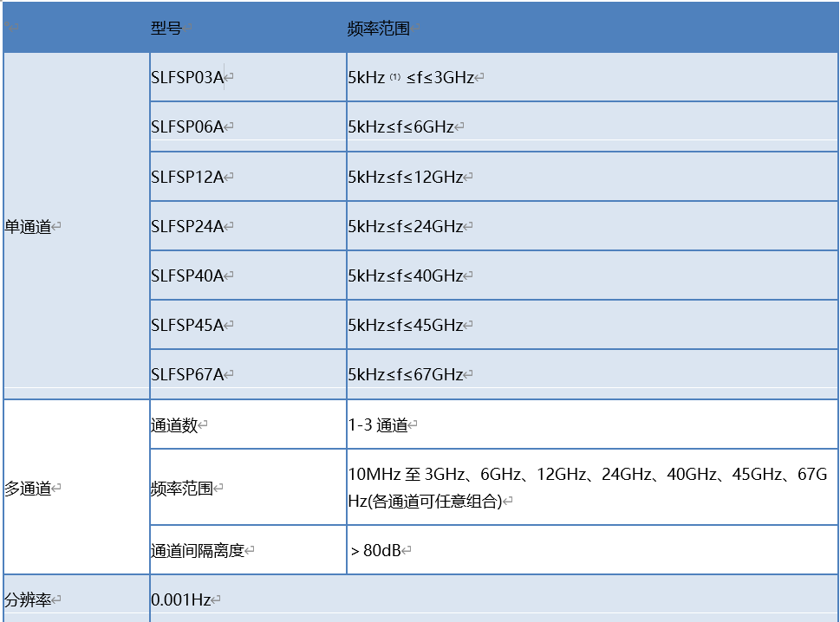The height and width of the screenshot is (622, 840).
Task: Click the 型号 column header
Action: [x=166, y=28]
